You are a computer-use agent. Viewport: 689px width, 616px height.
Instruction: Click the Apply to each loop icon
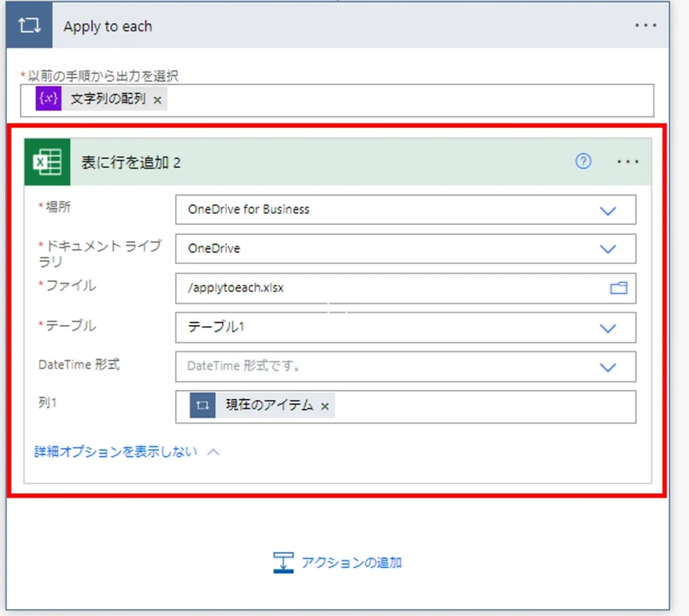pos(29,26)
